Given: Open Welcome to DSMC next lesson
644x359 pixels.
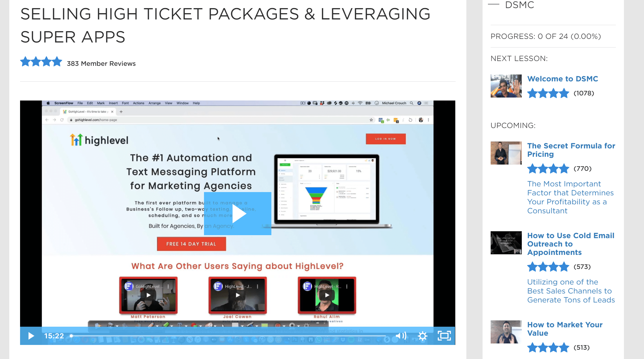Looking at the screenshot, I should (x=563, y=79).
